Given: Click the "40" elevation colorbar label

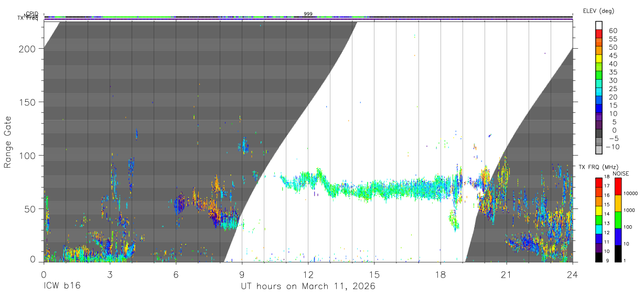Looking at the screenshot, I should (x=613, y=64).
